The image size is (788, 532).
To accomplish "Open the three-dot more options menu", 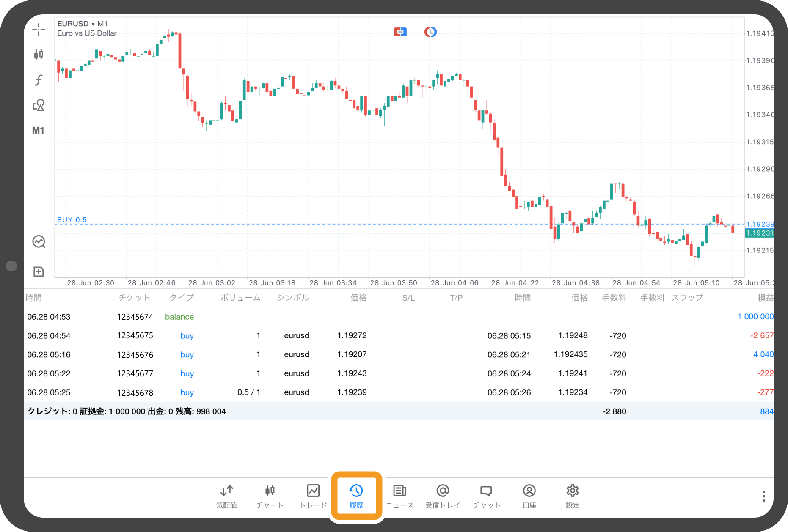I will pos(763,496).
